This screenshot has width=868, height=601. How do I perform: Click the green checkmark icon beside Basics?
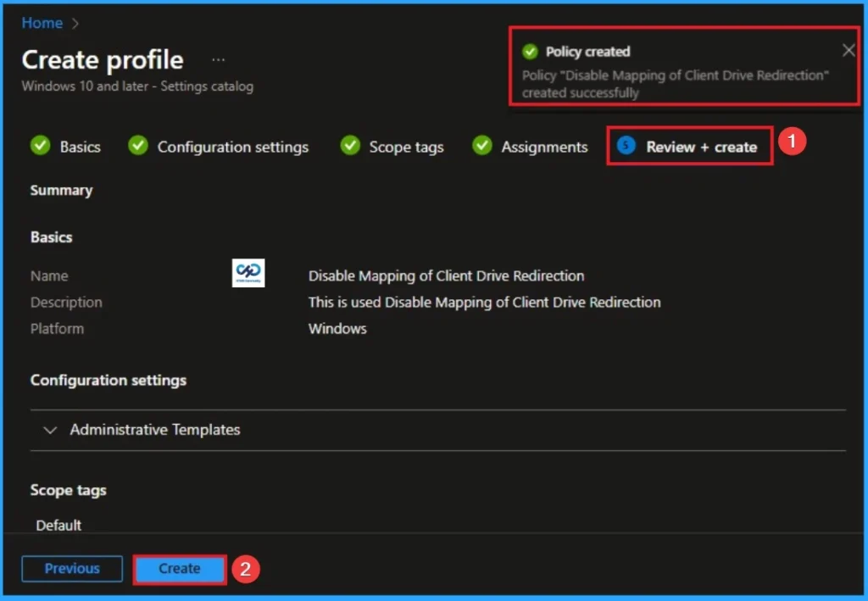coord(39,146)
